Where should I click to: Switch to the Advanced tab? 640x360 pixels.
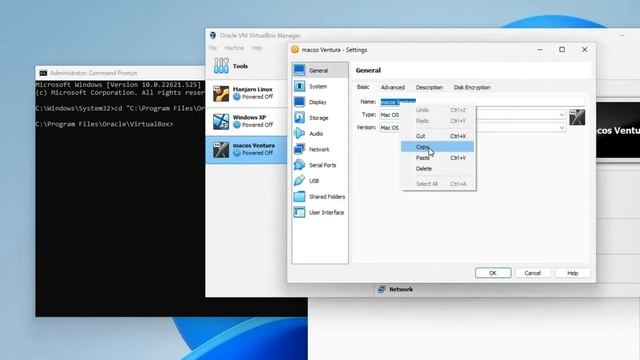(x=393, y=87)
